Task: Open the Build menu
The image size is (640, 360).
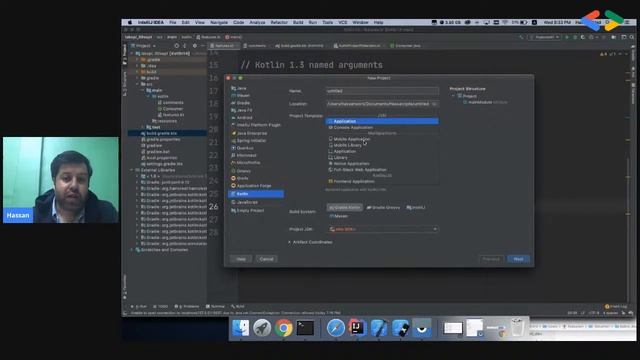Action: [x=298, y=22]
